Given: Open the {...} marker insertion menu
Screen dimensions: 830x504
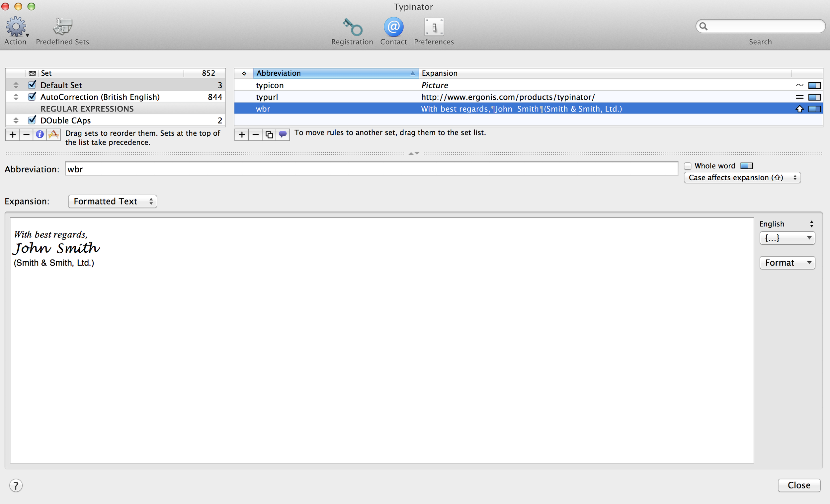Looking at the screenshot, I should tap(787, 238).
